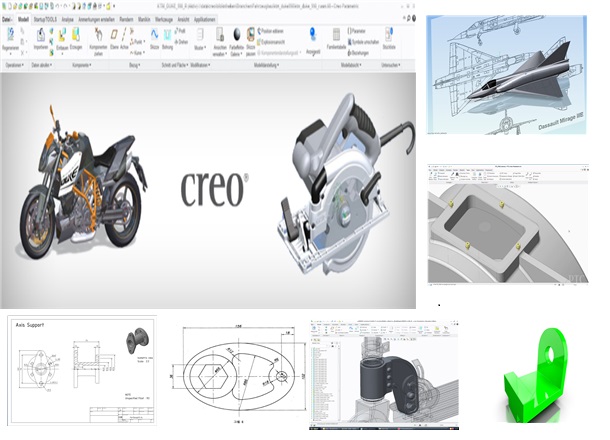Click the Importieren icon

(40, 35)
